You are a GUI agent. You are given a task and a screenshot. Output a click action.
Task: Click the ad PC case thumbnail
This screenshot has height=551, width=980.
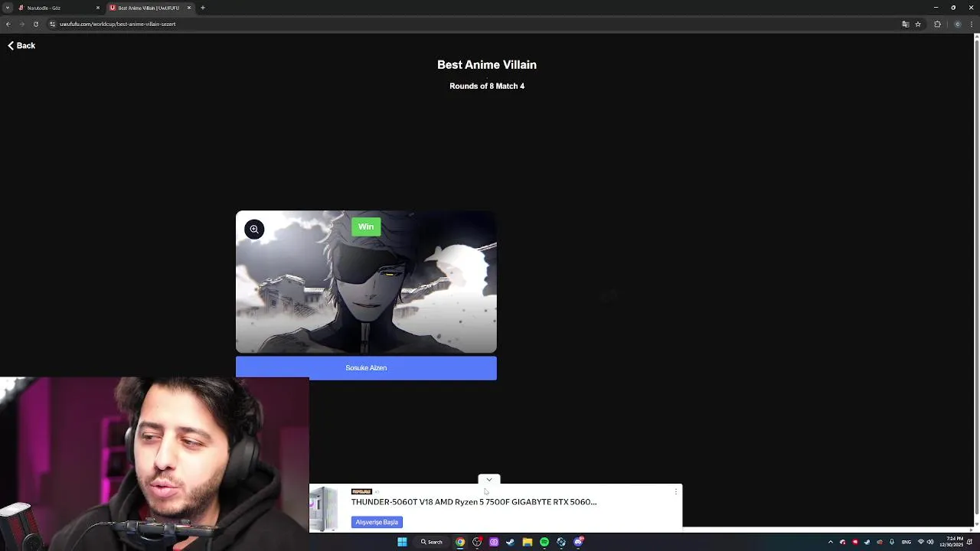[x=324, y=508]
